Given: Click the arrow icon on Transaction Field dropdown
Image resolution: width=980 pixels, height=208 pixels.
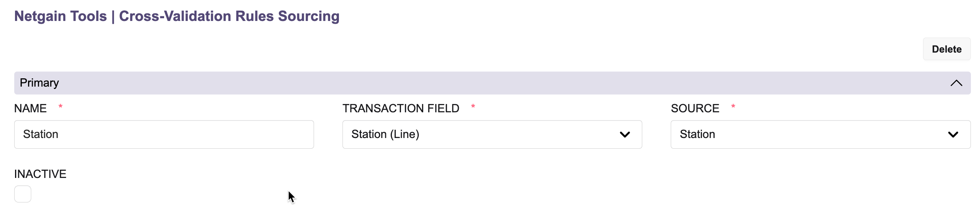Looking at the screenshot, I should 625,135.
